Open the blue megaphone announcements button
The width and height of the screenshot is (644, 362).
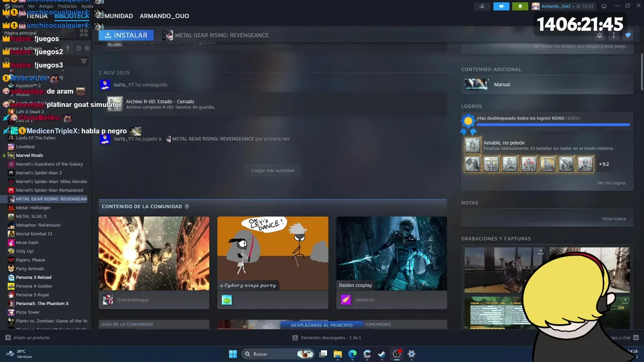click(x=501, y=6)
